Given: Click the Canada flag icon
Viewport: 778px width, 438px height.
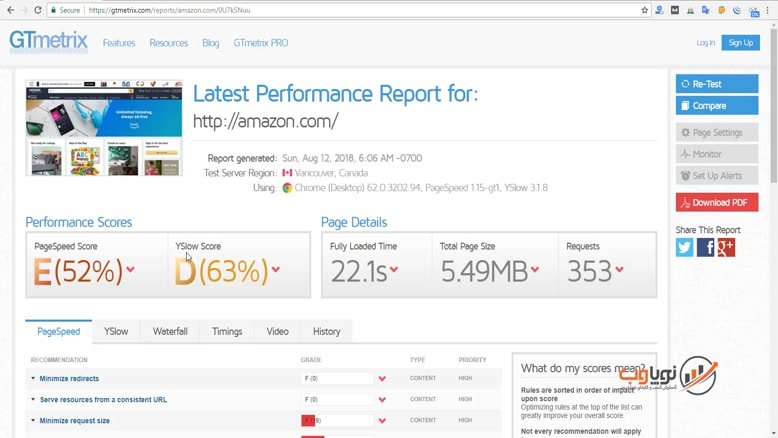Looking at the screenshot, I should [287, 173].
